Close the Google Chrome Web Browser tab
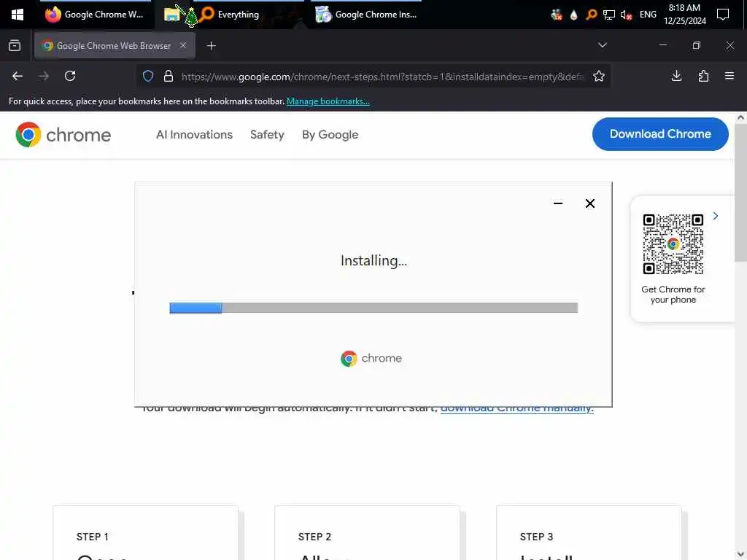The image size is (747, 560). coord(183,45)
